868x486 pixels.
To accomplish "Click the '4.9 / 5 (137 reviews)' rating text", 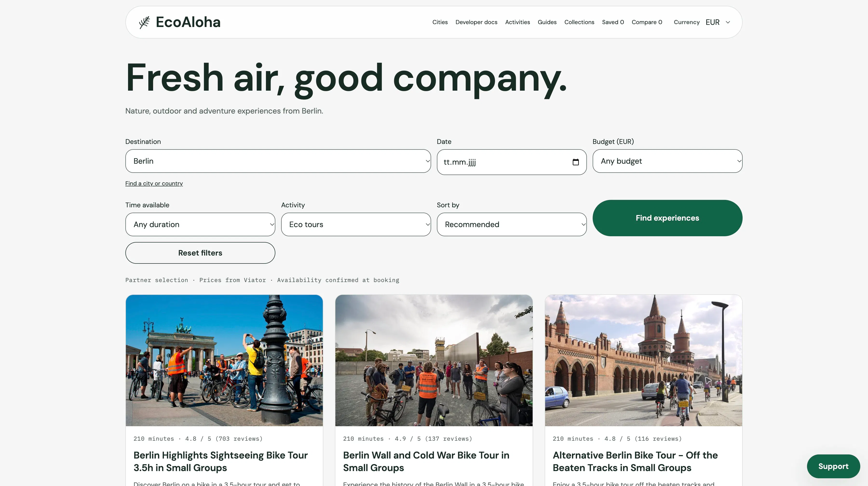I will [x=433, y=439].
